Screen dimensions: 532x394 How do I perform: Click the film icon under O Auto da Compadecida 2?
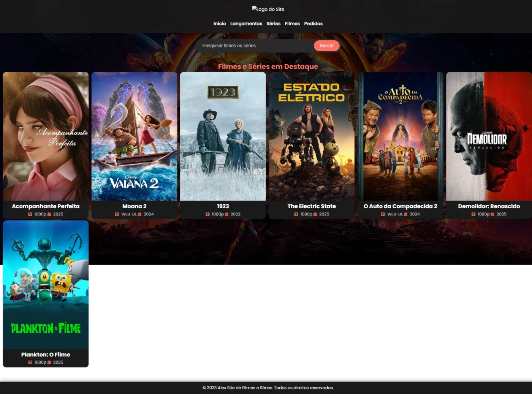383,214
